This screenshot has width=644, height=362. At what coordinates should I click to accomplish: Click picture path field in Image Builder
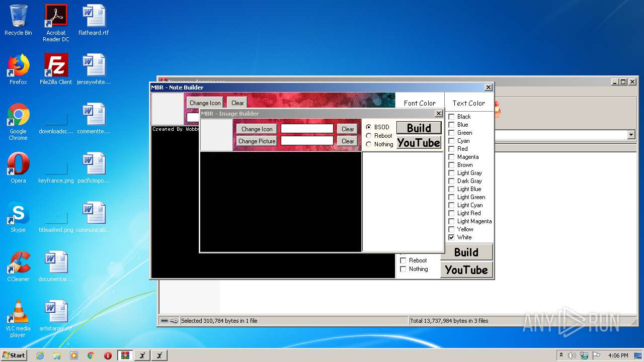307,141
